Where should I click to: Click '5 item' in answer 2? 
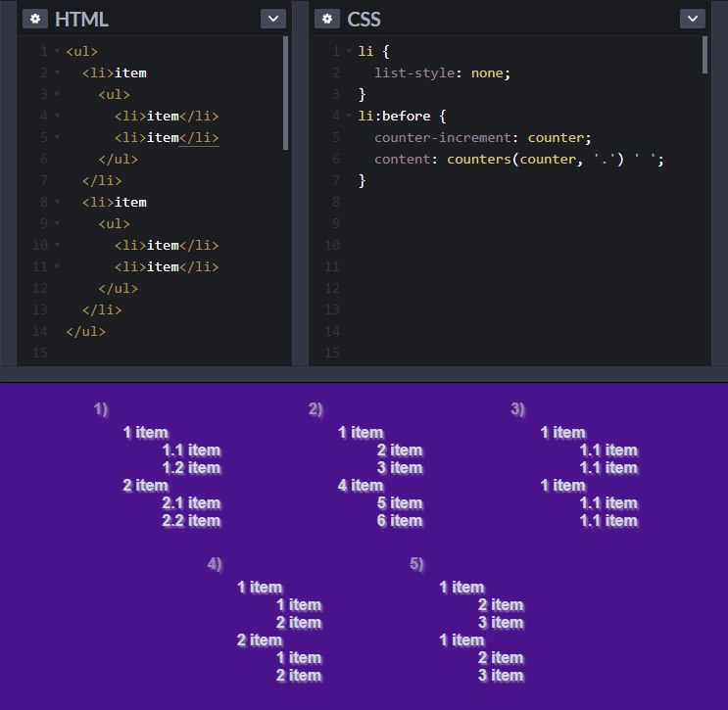(400, 503)
